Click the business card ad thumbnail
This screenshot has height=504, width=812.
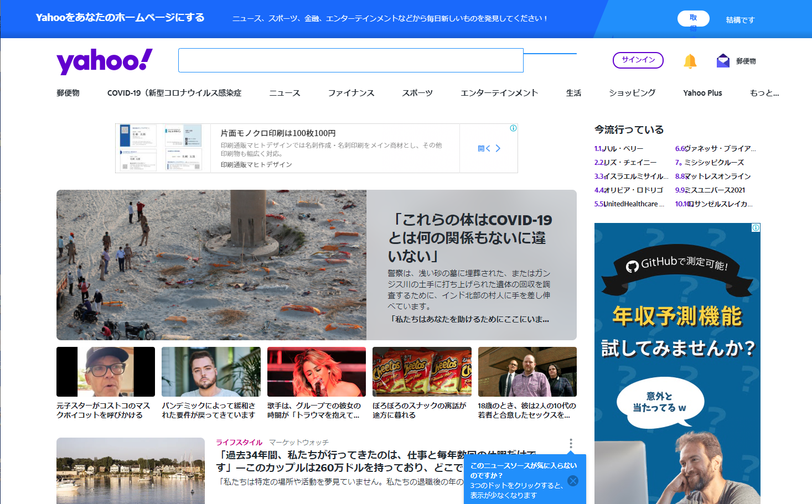pos(163,148)
